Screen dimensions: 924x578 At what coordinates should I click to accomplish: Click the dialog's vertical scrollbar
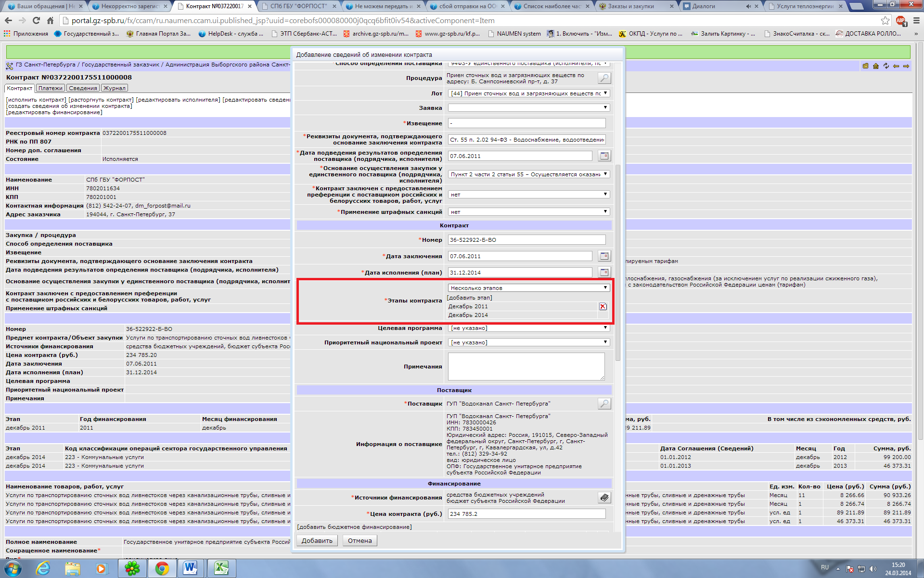[x=618, y=263]
